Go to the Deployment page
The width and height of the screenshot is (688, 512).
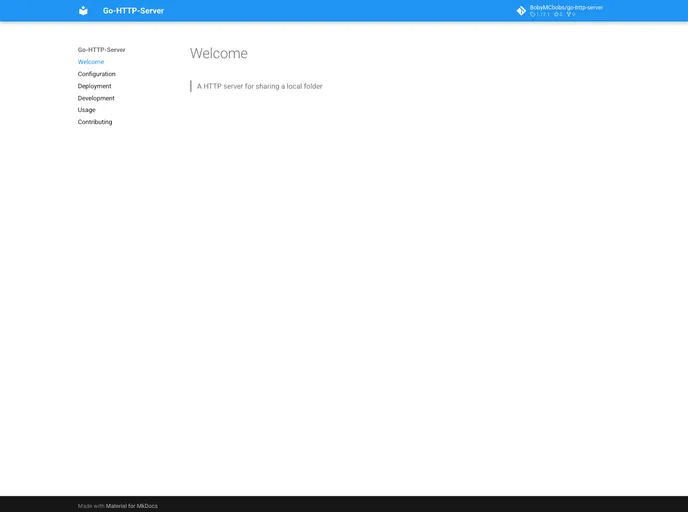(95, 86)
